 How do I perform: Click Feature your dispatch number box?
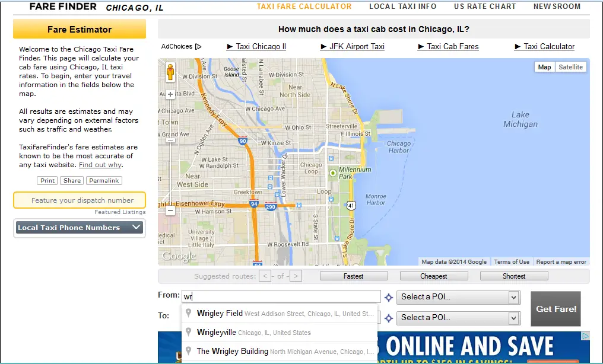click(80, 200)
